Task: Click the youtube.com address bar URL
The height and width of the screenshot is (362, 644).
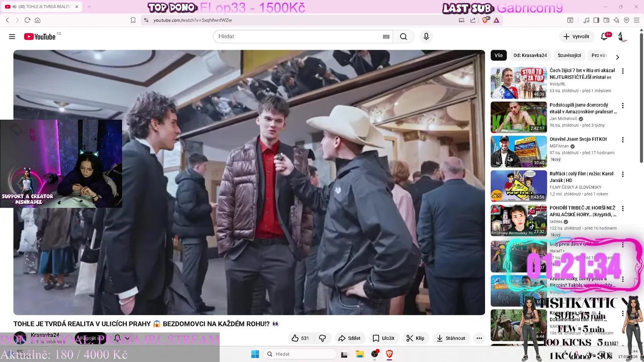Action: click(193, 20)
